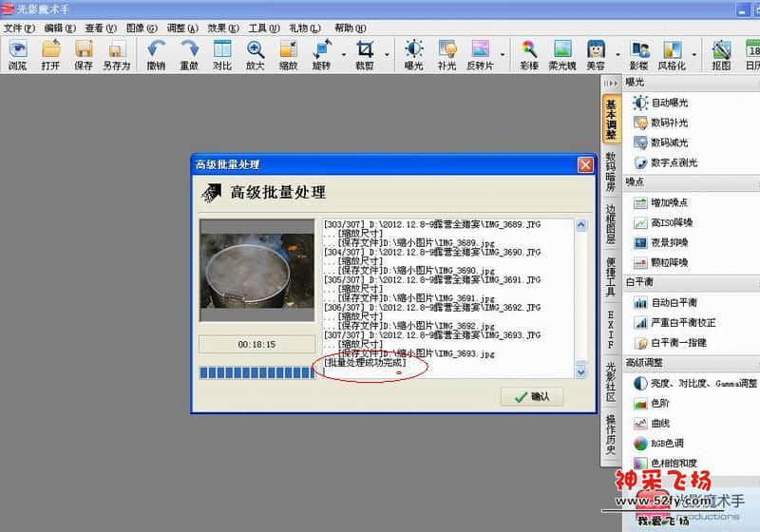Viewport: 760px width, 532px height.
Task: Click the 缩放 resize icon
Action: click(x=288, y=55)
